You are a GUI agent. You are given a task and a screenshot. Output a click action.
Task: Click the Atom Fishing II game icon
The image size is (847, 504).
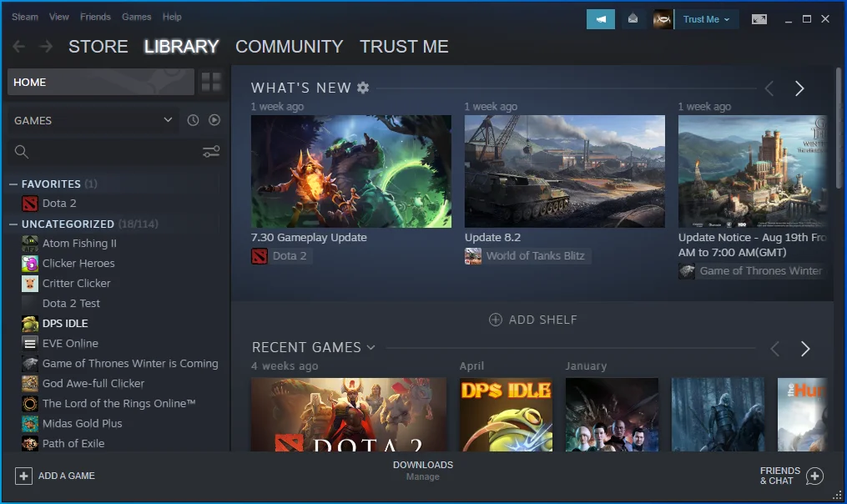coord(30,243)
